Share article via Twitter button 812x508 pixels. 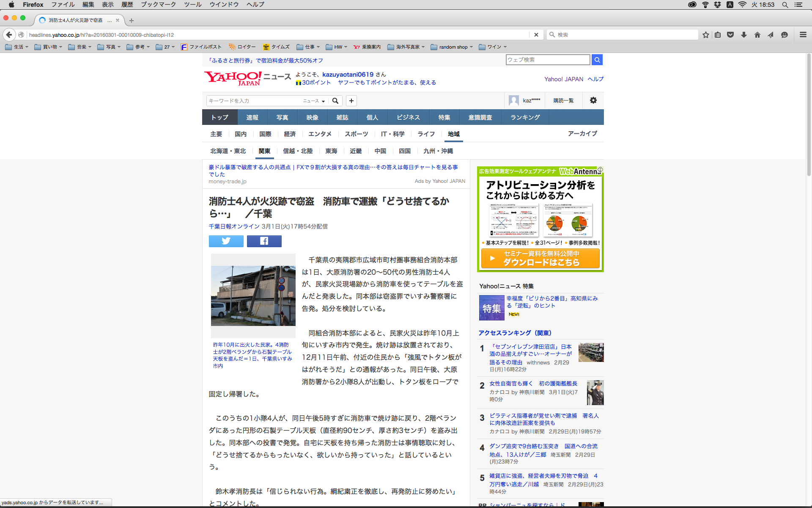click(x=226, y=241)
